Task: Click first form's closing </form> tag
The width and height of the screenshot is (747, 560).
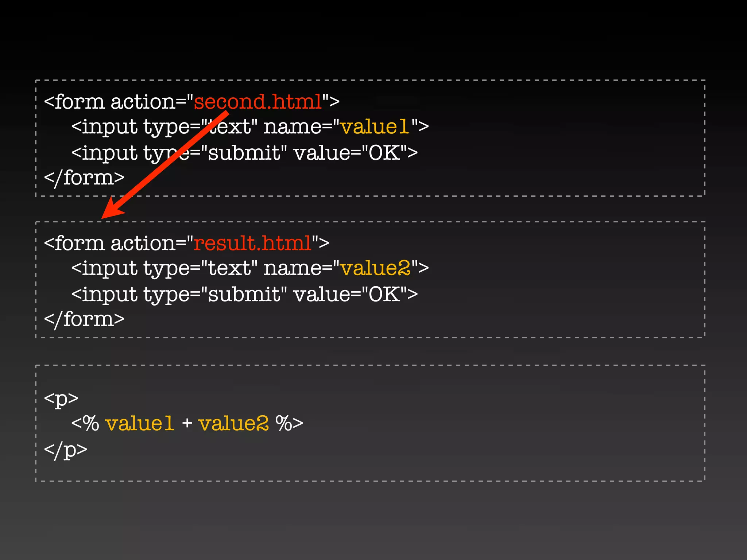Action: 84,178
